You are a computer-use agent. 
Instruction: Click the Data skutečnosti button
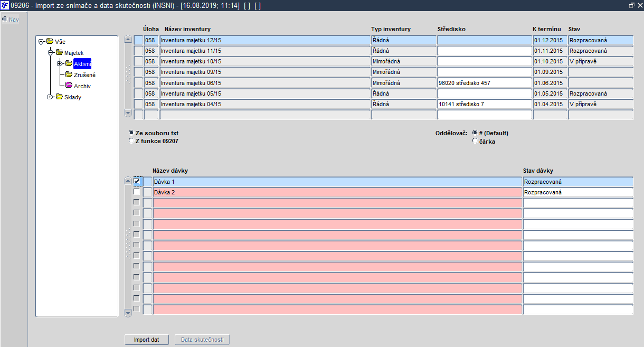pyautogui.click(x=202, y=340)
